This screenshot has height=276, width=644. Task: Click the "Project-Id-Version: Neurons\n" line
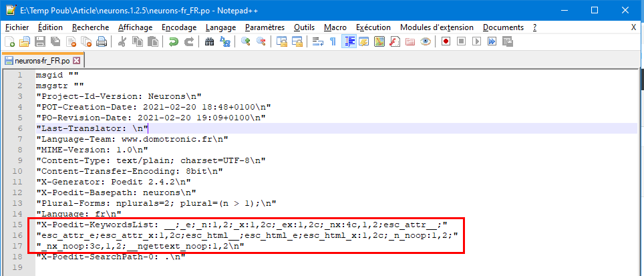(119, 96)
